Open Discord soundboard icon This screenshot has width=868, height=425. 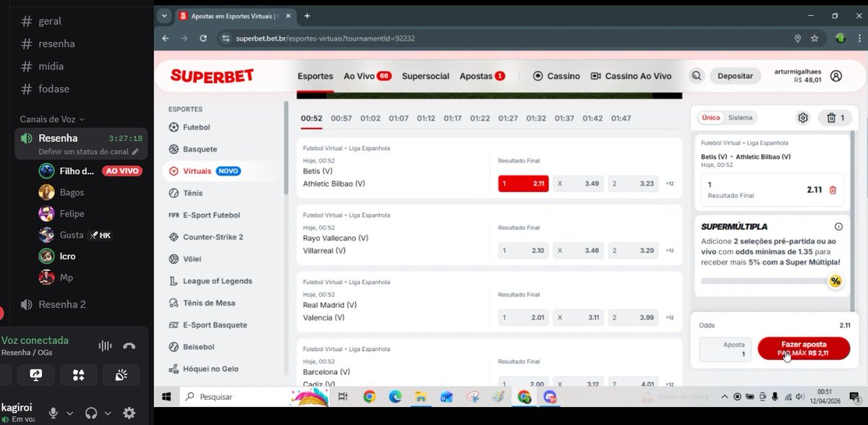(122, 374)
